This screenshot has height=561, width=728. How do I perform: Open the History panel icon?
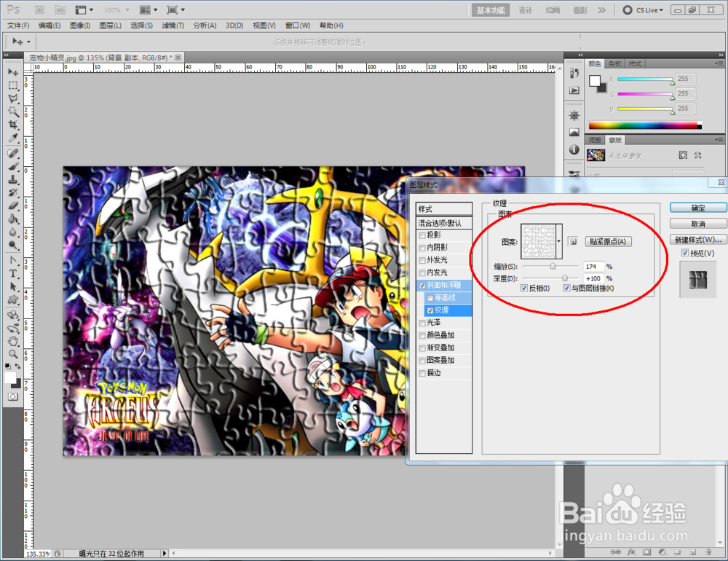tap(574, 73)
